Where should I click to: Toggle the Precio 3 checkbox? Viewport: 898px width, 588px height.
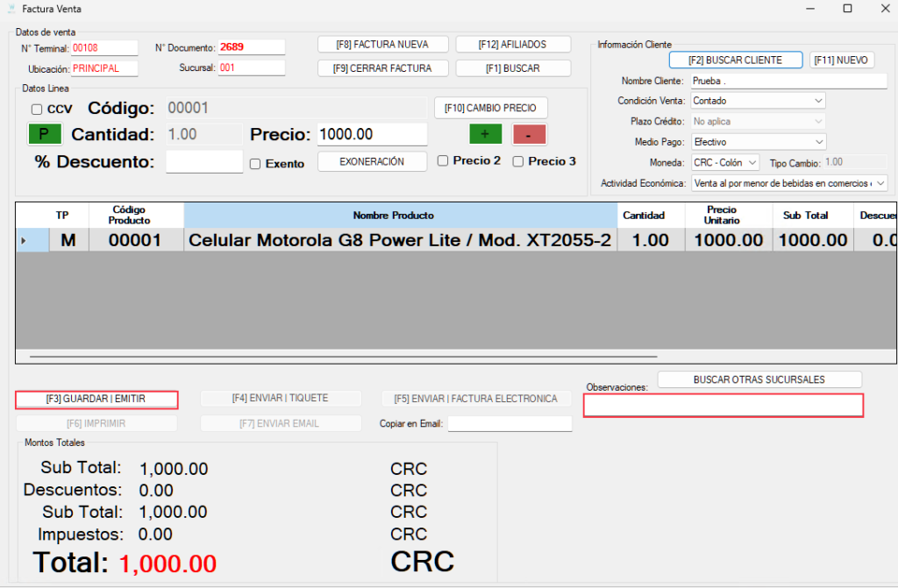tap(518, 161)
